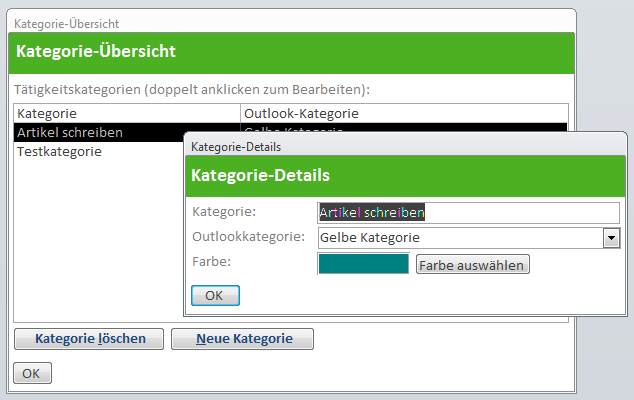The height and width of the screenshot is (400, 634).
Task: Click the Gelbe Kategorie combo box text
Action: coord(459,238)
